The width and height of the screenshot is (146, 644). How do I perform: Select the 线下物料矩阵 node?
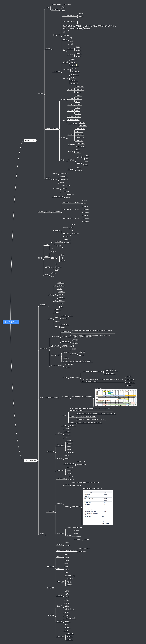[x=57, y=35]
